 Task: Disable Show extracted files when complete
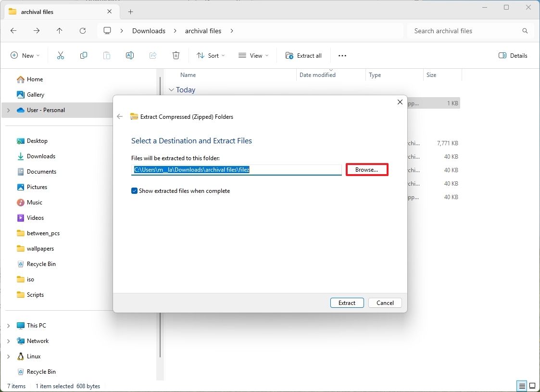pyautogui.click(x=134, y=191)
